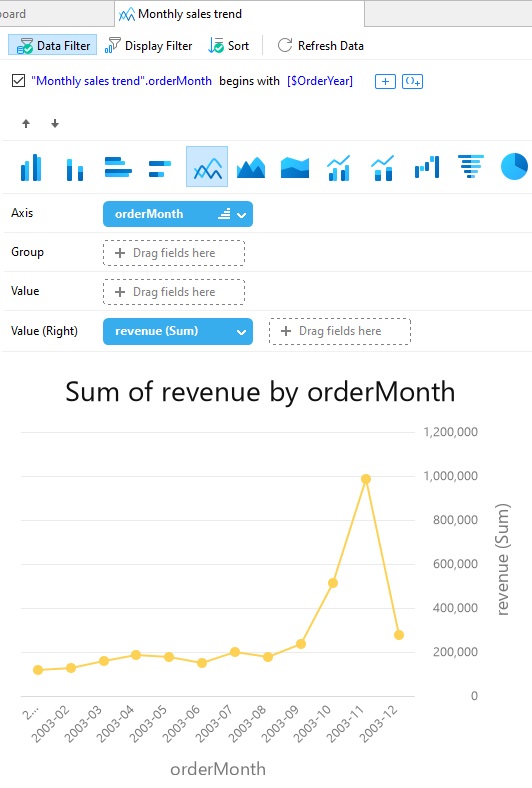Click the 2003-07 x-axis label
This screenshot has width=532, height=788.
(215, 724)
